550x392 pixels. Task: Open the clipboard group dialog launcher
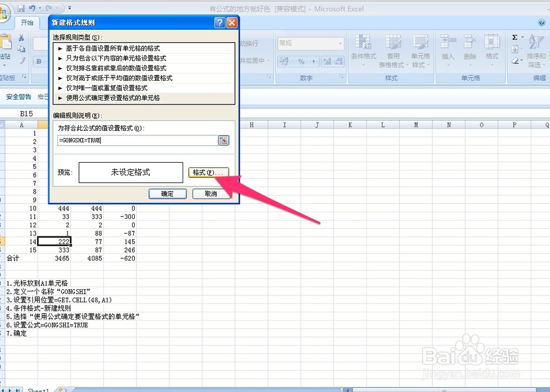coord(24,77)
